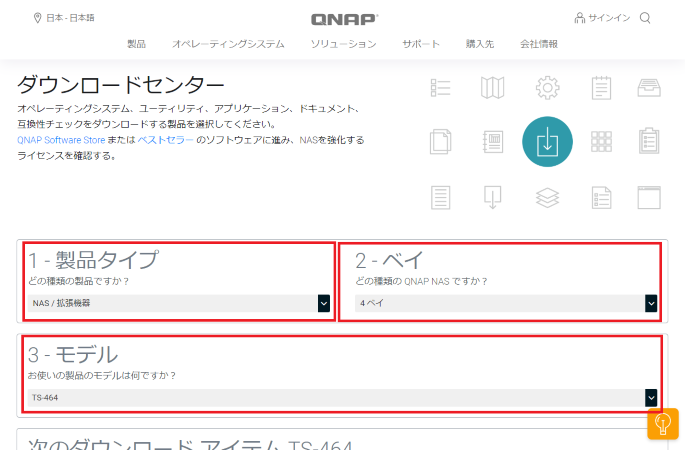Open the サポート menu

pyautogui.click(x=421, y=44)
